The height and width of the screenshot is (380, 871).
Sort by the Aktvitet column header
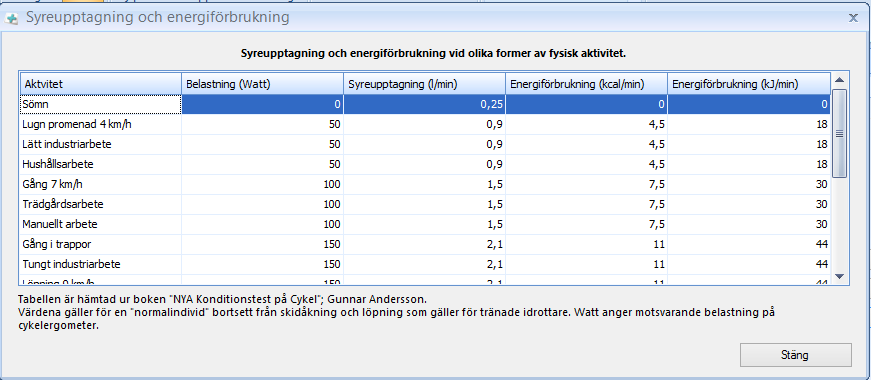pyautogui.click(x=101, y=84)
